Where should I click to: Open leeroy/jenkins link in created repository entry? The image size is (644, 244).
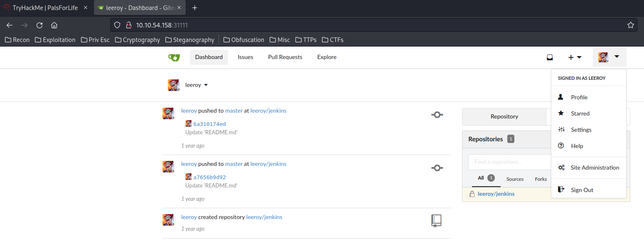point(264,217)
